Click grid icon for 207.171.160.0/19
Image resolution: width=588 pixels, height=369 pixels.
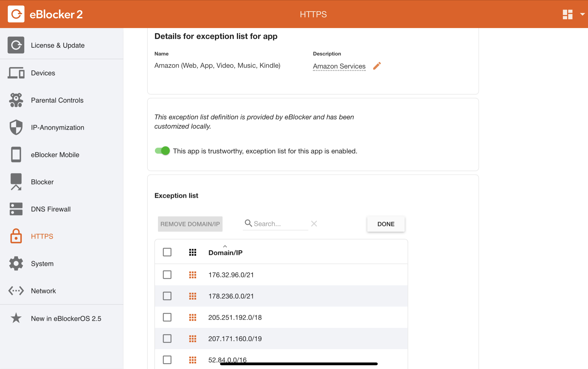(x=192, y=339)
